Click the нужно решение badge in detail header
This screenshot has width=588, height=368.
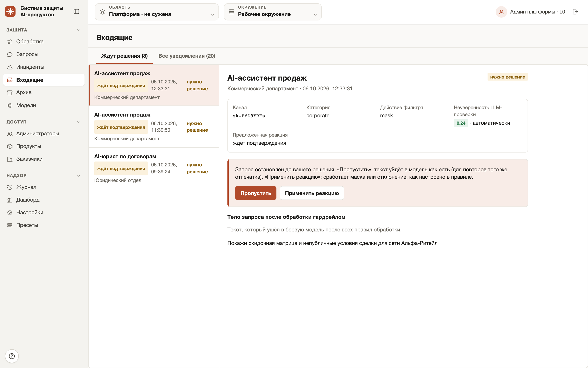(x=507, y=77)
